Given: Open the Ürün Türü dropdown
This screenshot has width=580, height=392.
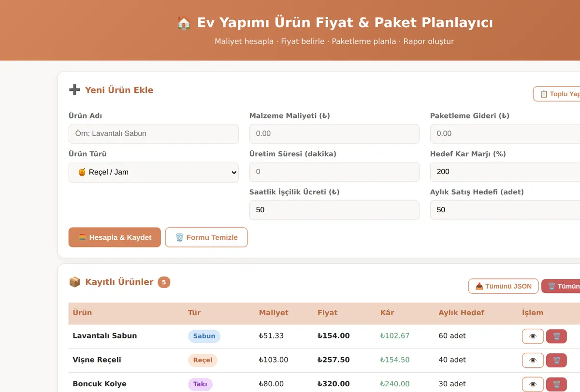Looking at the screenshot, I should [154, 172].
